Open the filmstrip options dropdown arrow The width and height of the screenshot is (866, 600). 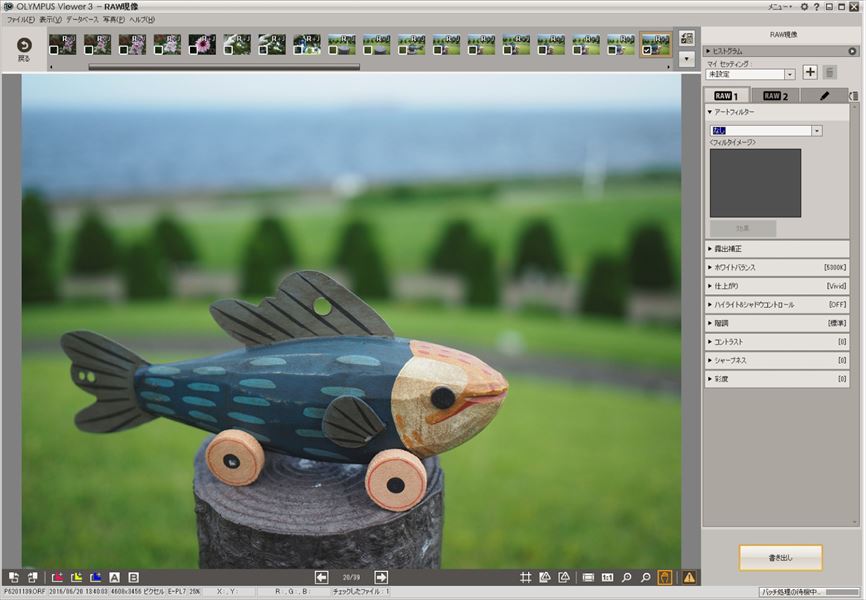[x=687, y=58]
